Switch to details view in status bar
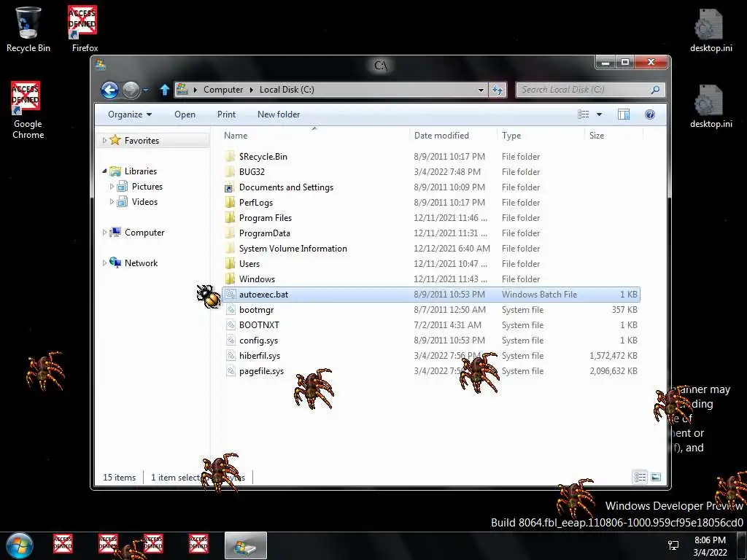 [640, 477]
